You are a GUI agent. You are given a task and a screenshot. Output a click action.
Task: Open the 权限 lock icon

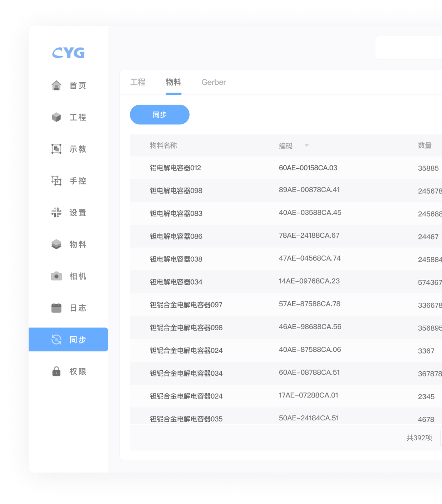(x=57, y=371)
